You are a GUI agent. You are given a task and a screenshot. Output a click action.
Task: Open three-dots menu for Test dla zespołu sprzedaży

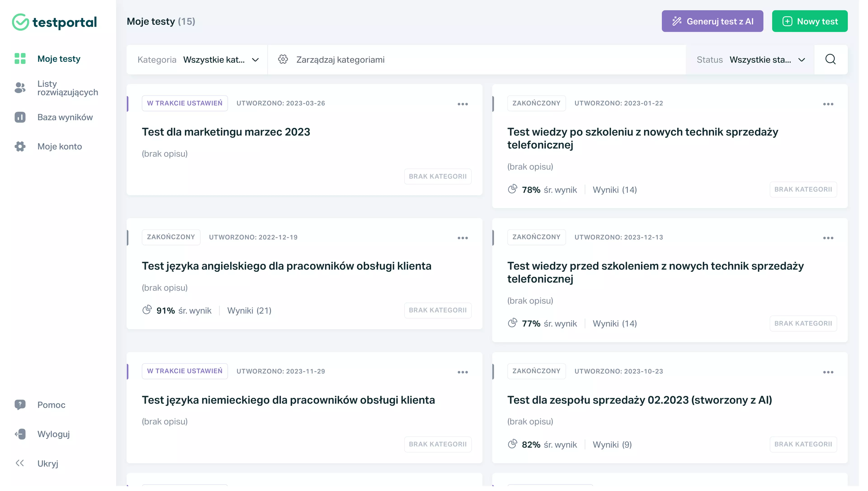click(828, 373)
